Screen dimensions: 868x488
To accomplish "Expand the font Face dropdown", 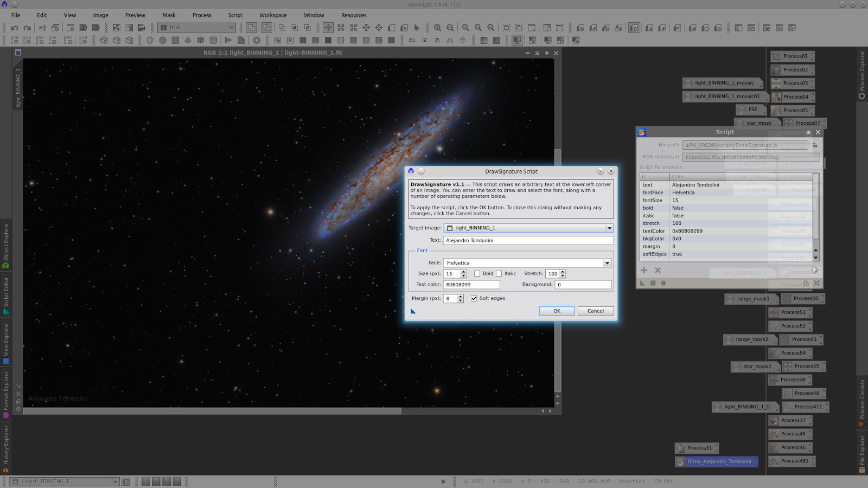I will 607,263.
